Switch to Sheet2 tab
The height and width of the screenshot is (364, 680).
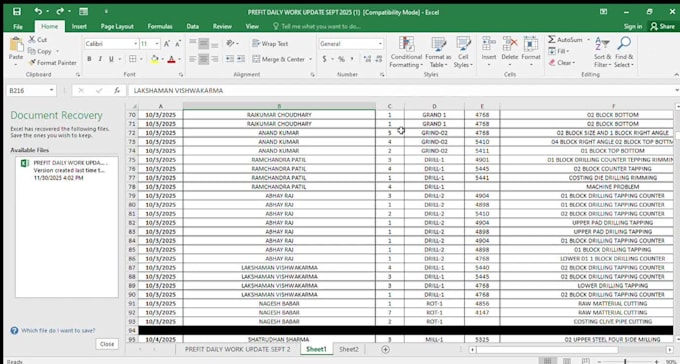349,349
